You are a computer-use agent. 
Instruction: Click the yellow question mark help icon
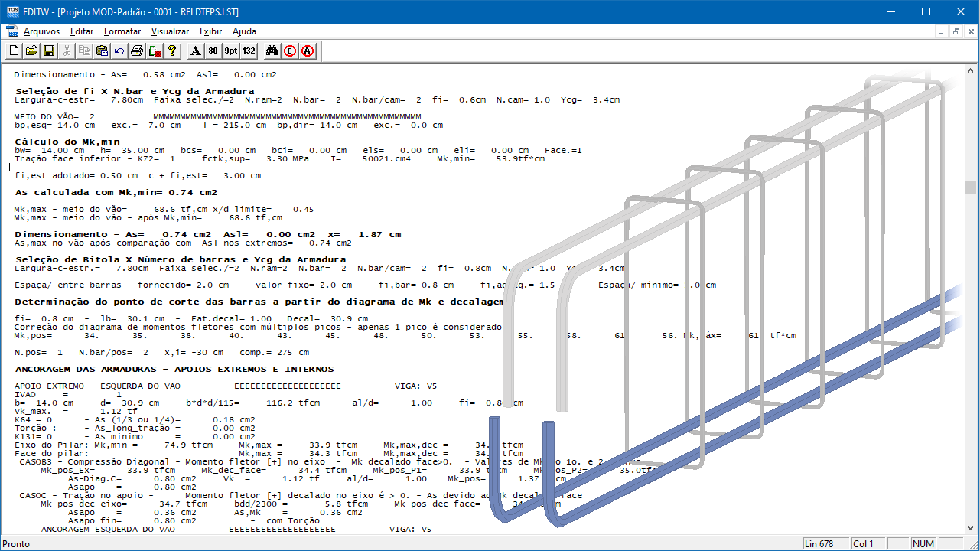click(173, 51)
